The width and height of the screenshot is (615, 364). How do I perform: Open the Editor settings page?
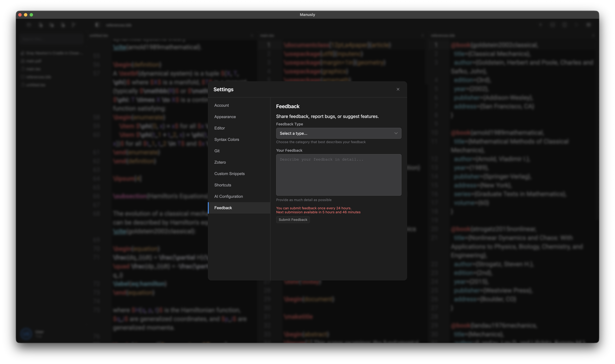pyautogui.click(x=219, y=128)
